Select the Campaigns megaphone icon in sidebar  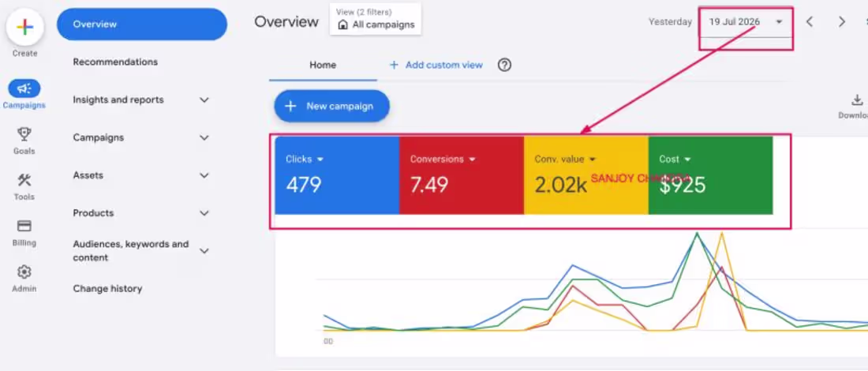tap(24, 88)
